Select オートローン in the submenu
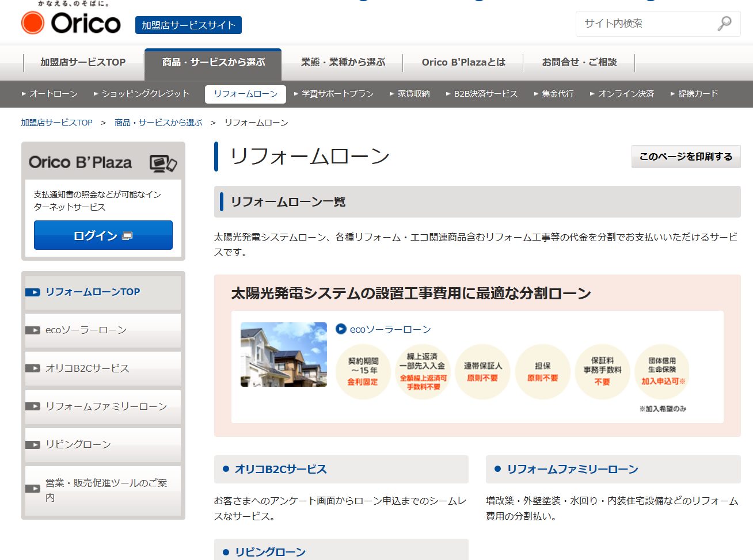 click(x=50, y=94)
